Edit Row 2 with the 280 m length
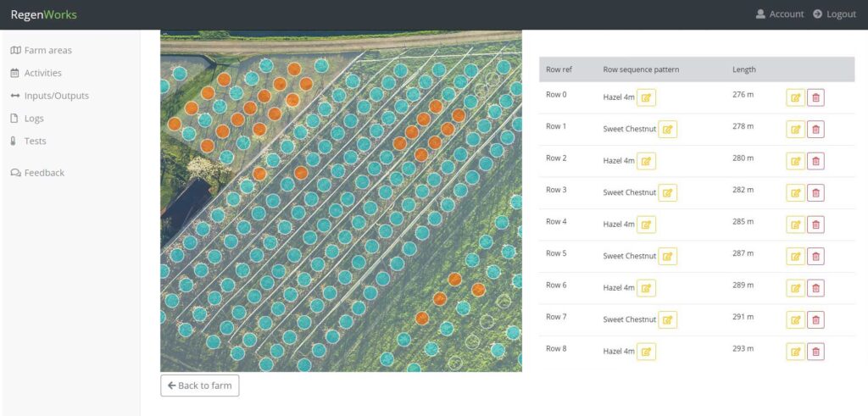The width and height of the screenshot is (868, 416). (x=795, y=161)
